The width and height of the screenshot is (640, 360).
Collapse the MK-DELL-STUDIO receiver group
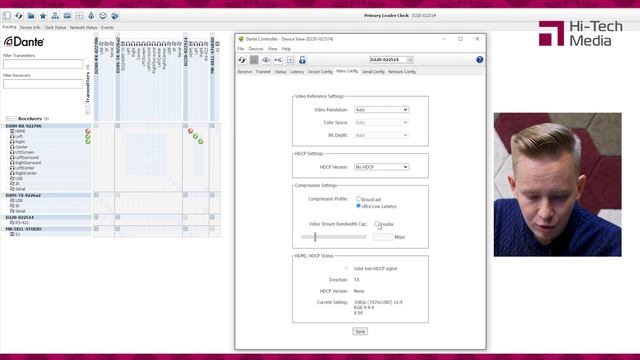pyautogui.click(x=3, y=229)
